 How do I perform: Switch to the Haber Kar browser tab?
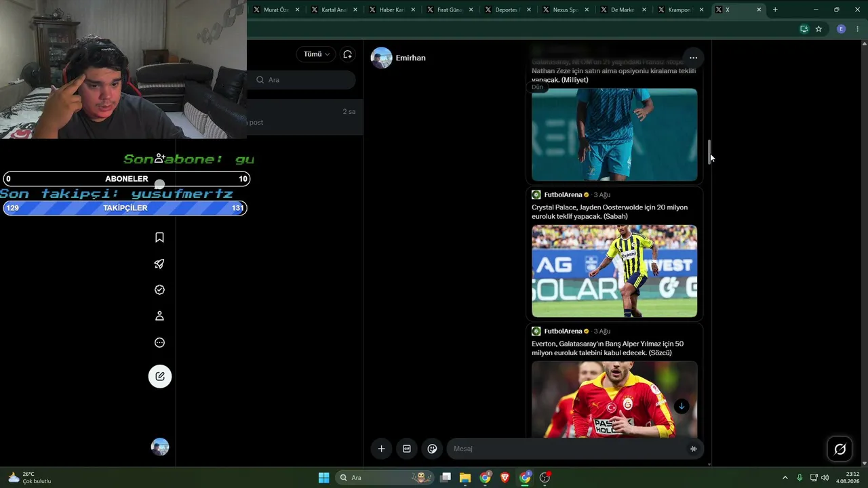coord(392,9)
